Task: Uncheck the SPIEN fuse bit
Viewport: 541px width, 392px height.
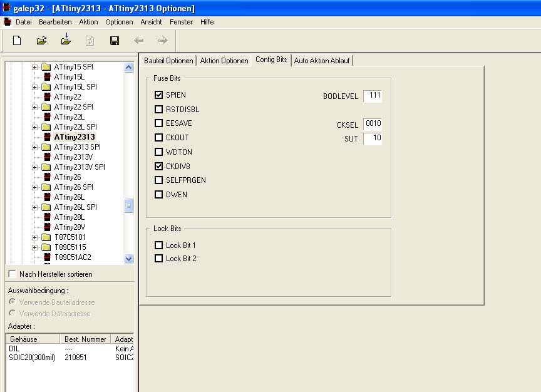Action: point(158,95)
